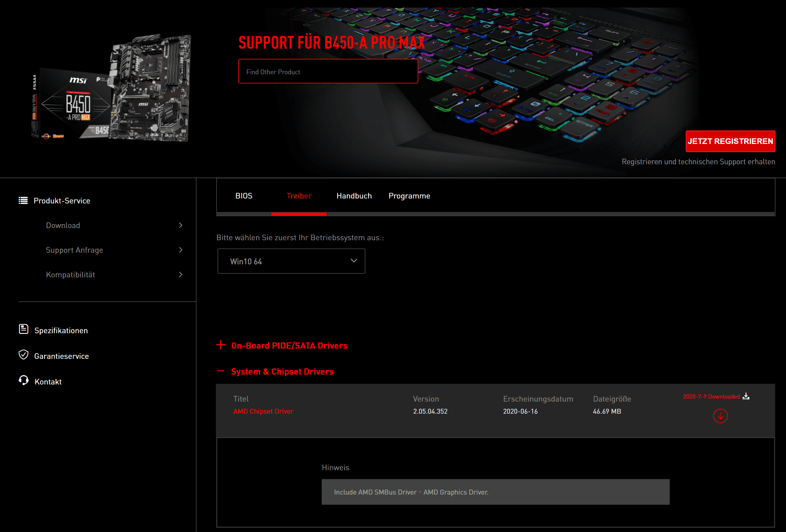The height and width of the screenshot is (532, 786).
Task: Focus the Find Other Product search field
Action: 328,71
